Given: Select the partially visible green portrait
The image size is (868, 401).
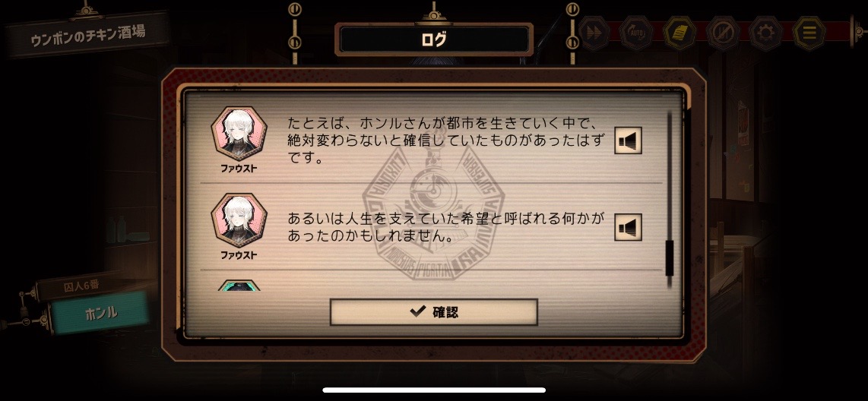Looking at the screenshot, I should point(239,285).
